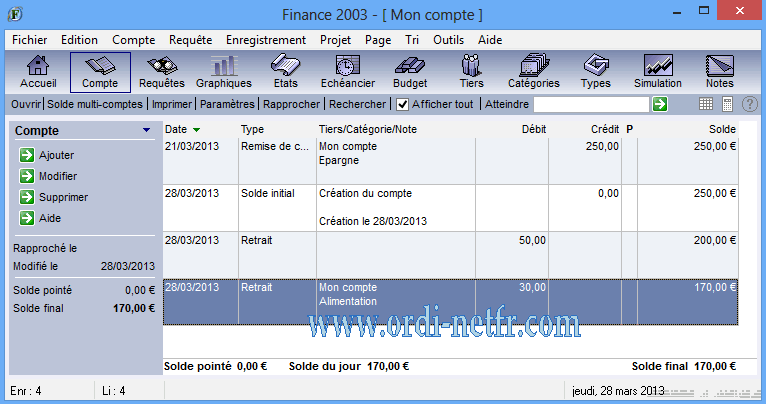Click the Type column header

[252, 129]
